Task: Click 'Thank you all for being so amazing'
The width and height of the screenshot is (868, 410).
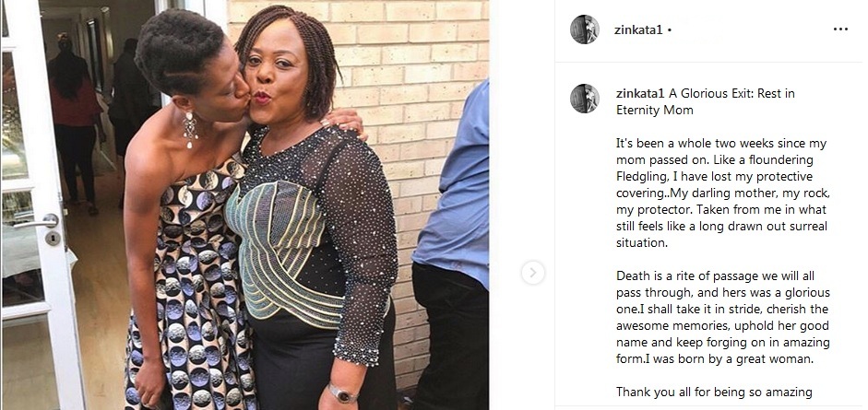Action: tap(714, 392)
